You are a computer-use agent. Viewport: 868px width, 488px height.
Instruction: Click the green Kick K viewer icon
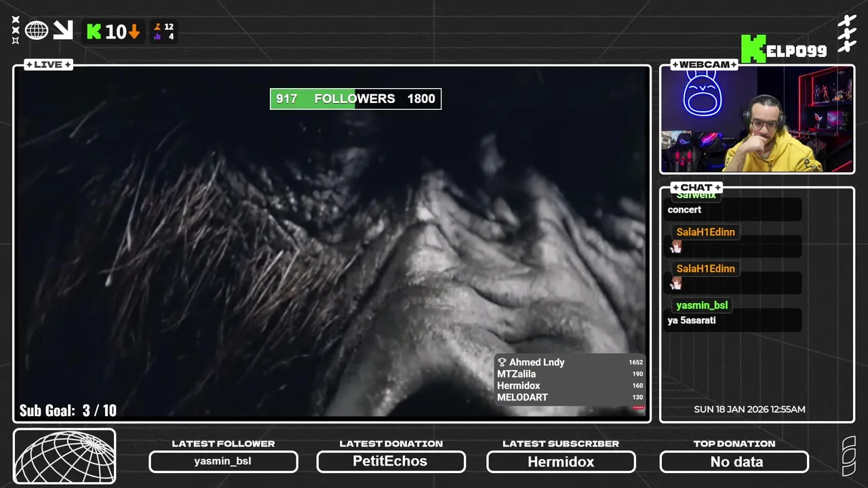click(x=94, y=31)
